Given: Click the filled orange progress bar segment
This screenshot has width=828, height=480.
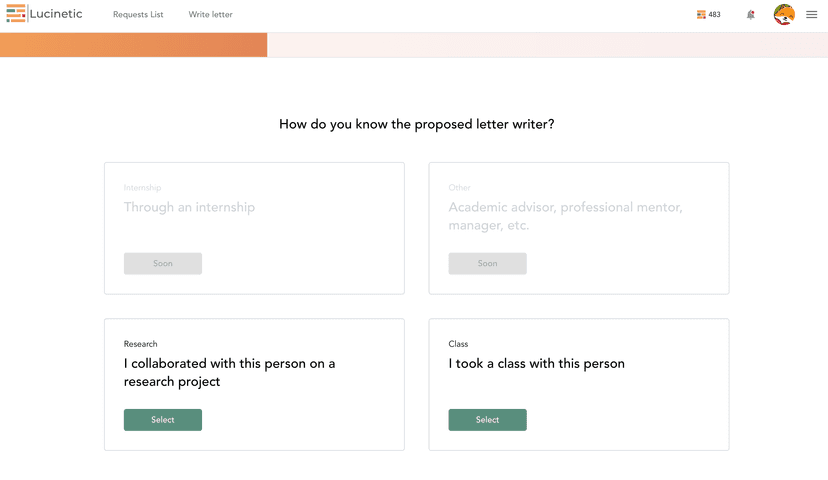Looking at the screenshot, I should point(133,45).
